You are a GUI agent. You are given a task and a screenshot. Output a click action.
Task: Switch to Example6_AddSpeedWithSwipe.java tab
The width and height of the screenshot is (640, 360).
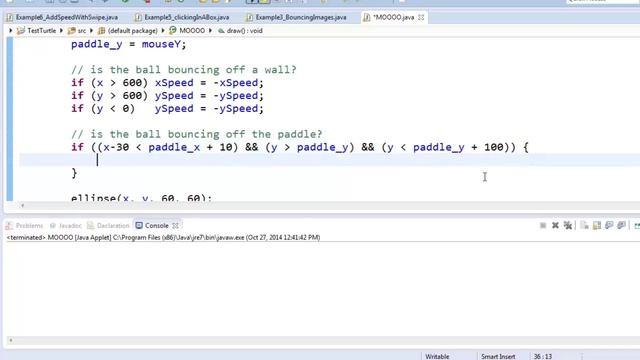coord(67,17)
